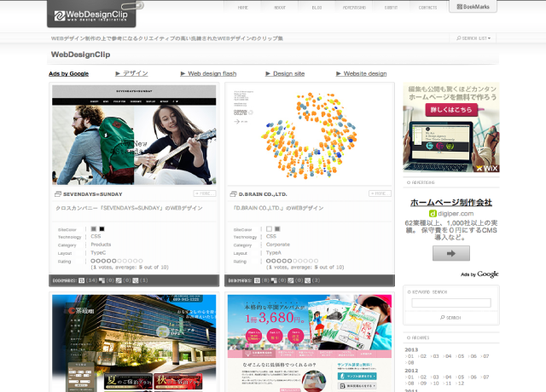This screenshot has width=546, height=392.
Task: Open the デザイン ad link
Action: click(131, 73)
